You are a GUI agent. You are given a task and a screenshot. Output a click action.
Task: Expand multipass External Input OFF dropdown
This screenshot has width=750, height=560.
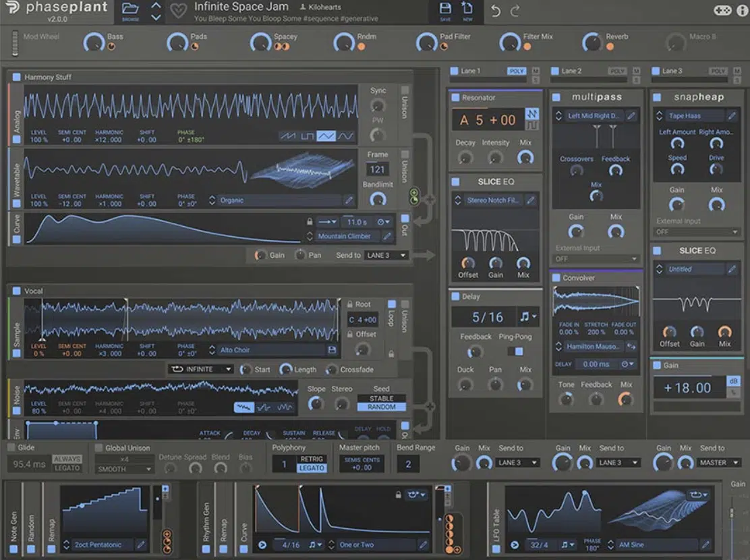point(596,259)
